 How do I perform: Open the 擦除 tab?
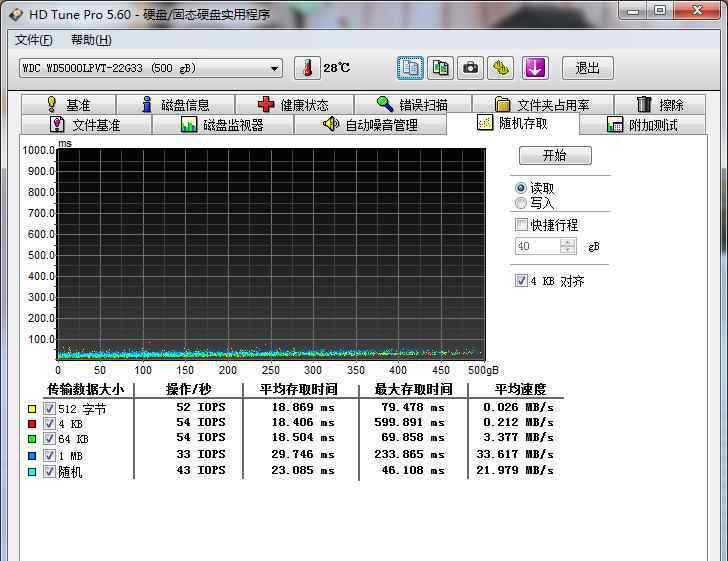click(660, 104)
